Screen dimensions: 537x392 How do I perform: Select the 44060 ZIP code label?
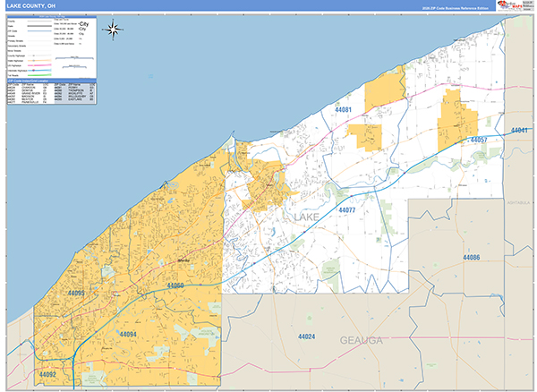(x=175, y=286)
